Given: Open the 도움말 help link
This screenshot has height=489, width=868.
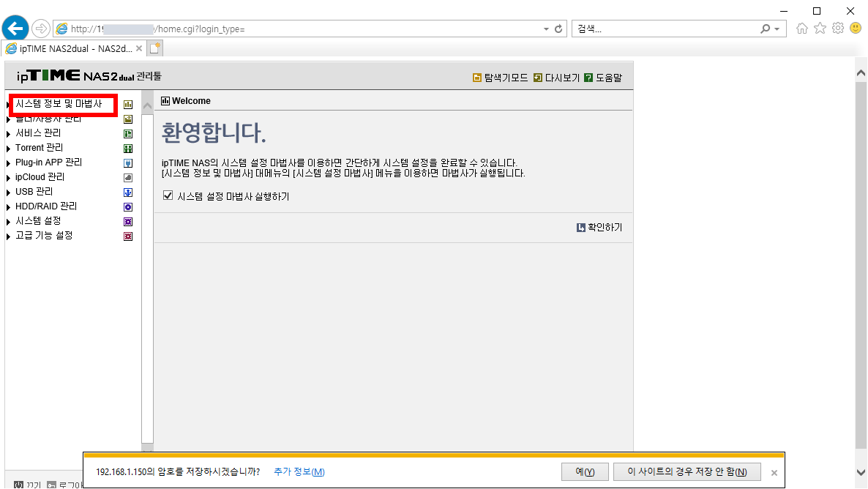Looking at the screenshot, I should tap(603, 78).
